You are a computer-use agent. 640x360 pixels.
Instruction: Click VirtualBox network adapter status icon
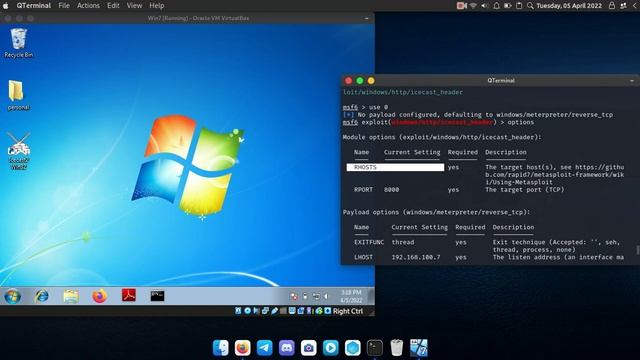pos(265,311)
